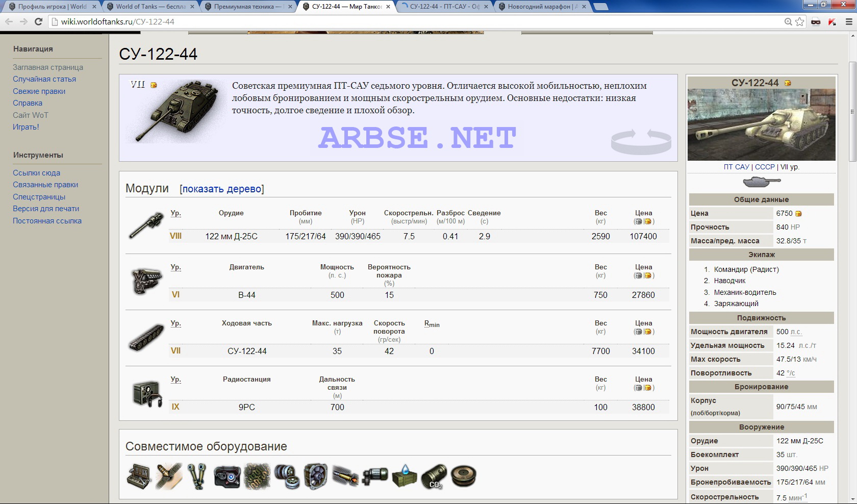
Task: Open 'Ссылки сюда' tools link
Action: pyautogui.click(x=36, y=173)
